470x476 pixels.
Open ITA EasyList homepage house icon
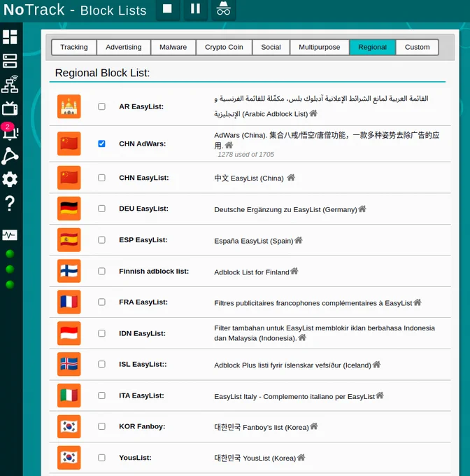[380, 395]
